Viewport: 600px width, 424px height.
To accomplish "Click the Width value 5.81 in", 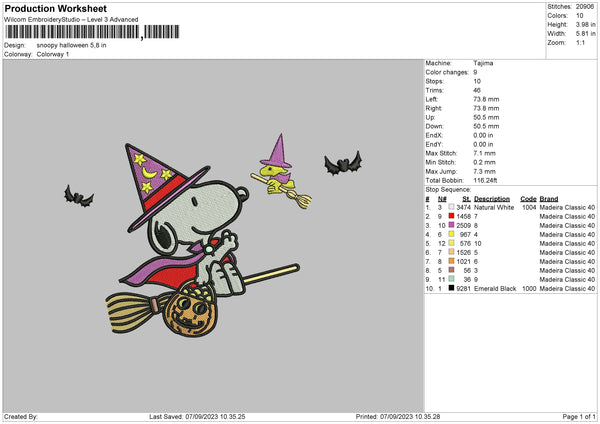I will 585,34.
